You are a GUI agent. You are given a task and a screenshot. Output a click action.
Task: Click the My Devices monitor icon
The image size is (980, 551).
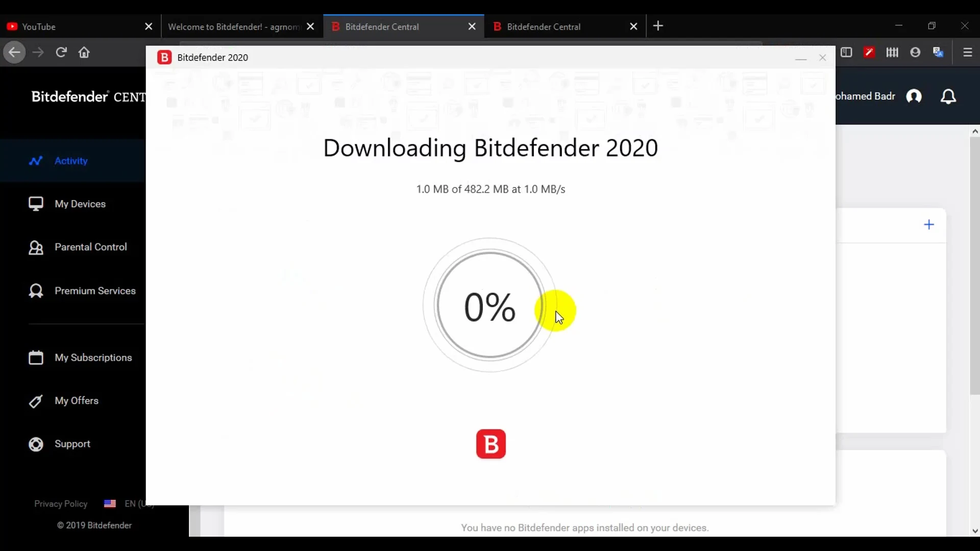point(36,204)
